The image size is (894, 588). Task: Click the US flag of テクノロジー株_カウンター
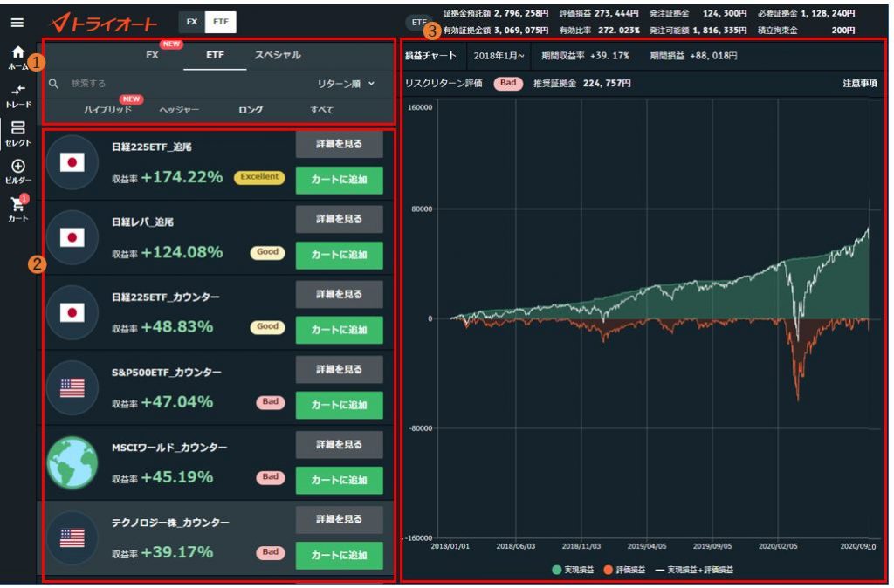72,538
